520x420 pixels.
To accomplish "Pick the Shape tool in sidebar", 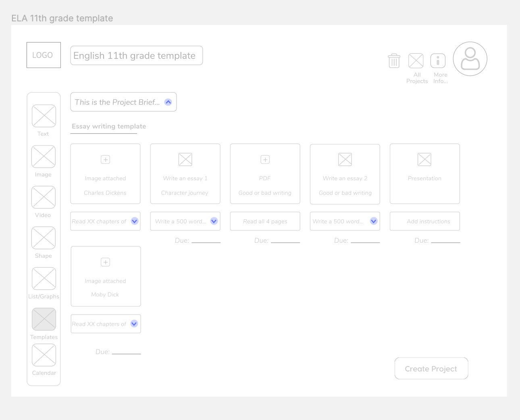I will [x=44, y=238].
